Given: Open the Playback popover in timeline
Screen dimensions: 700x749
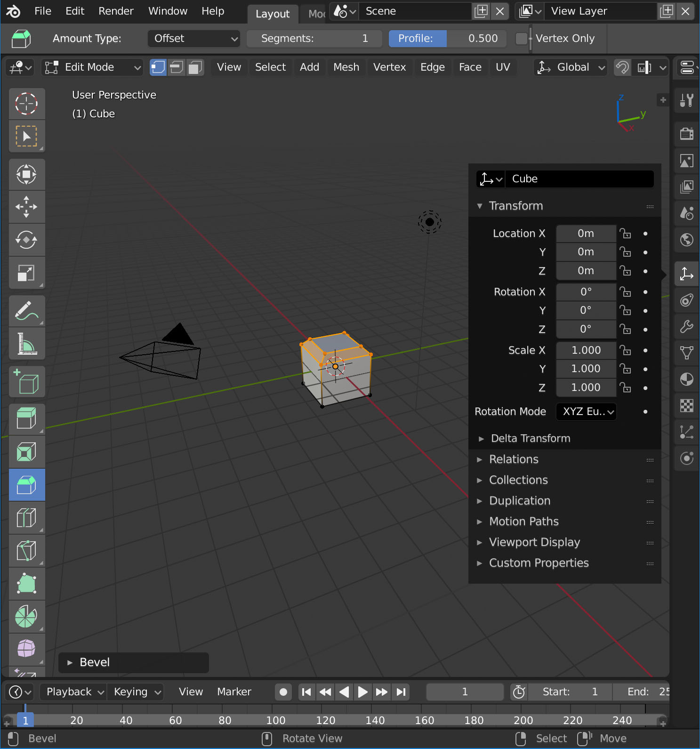Looking at the screenshot, I should click(x=73, y=692).
